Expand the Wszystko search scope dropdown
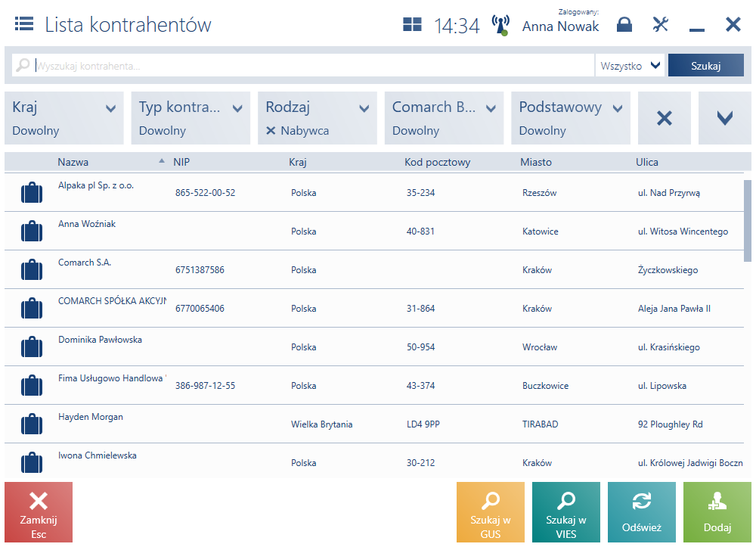Viewport: 756px width, 547px height. click(630, 66)
